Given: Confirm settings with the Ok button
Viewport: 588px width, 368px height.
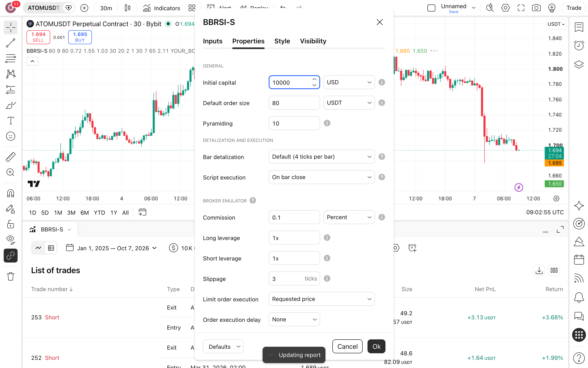Looking at the screenshot, I should click(x=376, y=346).
